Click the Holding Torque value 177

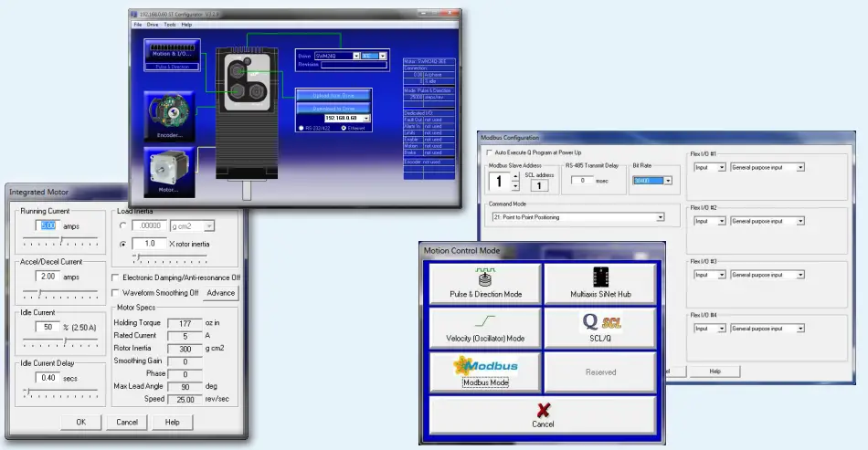tap(185, 324)
